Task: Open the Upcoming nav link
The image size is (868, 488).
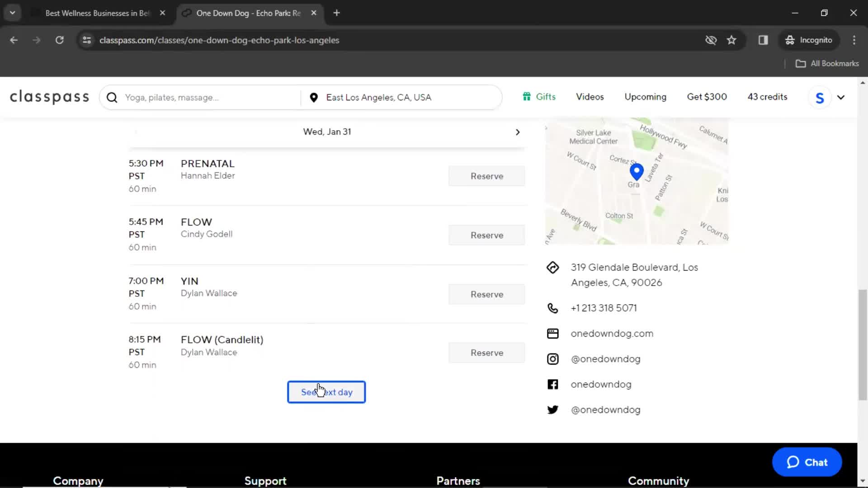Action: pos(645,97)
